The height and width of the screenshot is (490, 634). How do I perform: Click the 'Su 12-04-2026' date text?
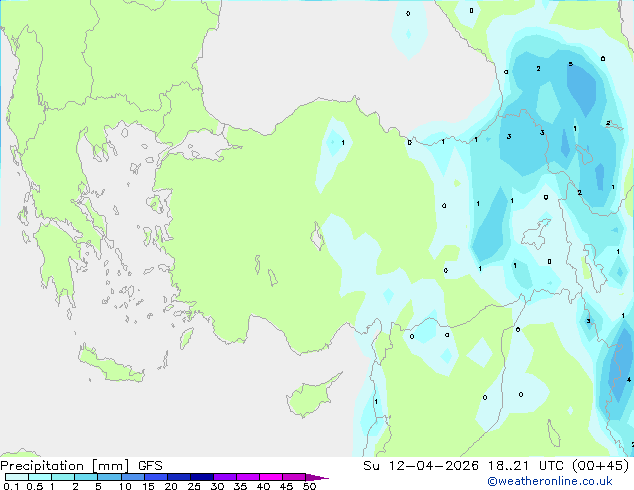(x=421, y=466)
